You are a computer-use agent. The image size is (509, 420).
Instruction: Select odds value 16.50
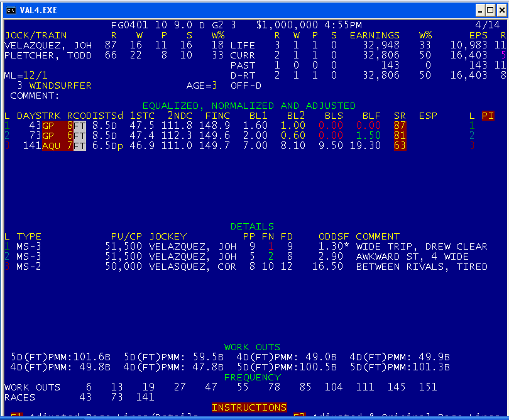pos(327,267)
